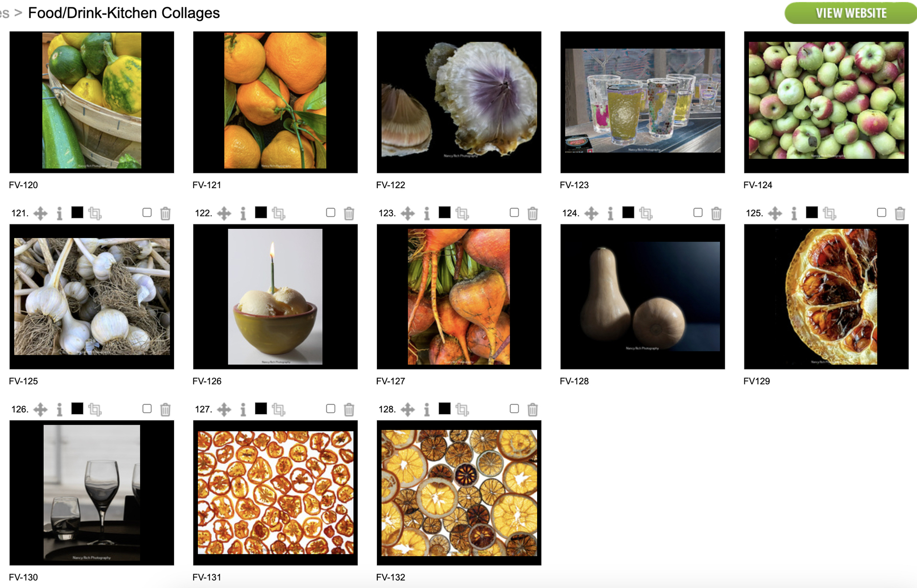
Task: Tick the checkbox for image 125
Action: pos(881,212)
